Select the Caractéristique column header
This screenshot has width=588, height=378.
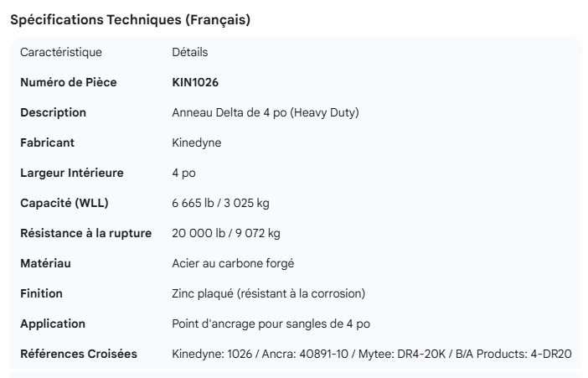click(x=61, y=52)
